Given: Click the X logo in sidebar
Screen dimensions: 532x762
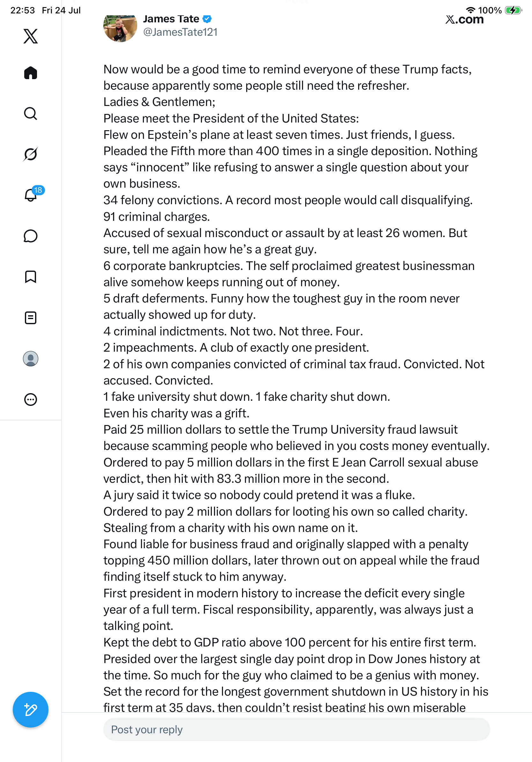Looking at the screenshot, I should click(31, 36).
